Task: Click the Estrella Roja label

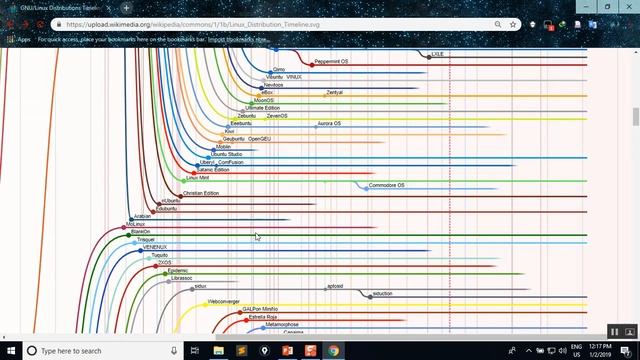Action: (x=263, y=317)
